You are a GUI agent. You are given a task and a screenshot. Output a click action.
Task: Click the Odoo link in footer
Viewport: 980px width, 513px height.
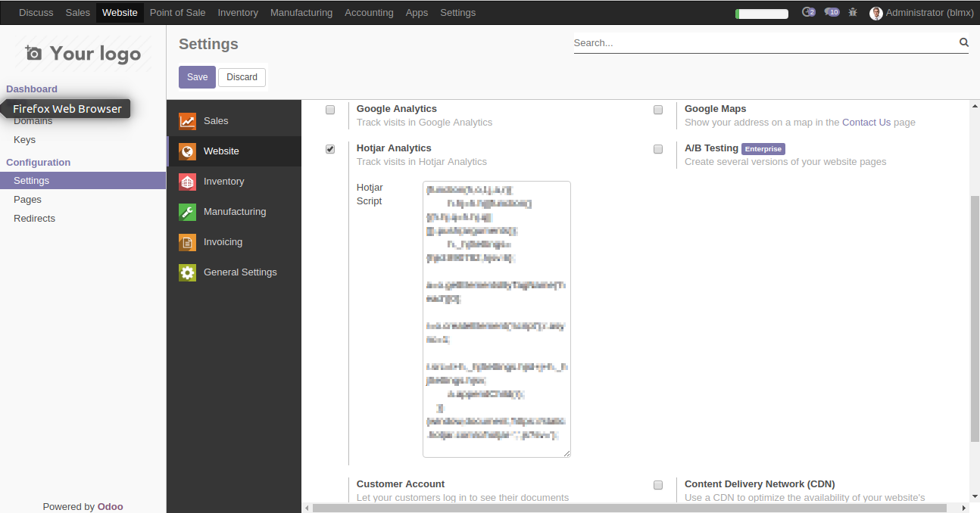coord(110,507)
